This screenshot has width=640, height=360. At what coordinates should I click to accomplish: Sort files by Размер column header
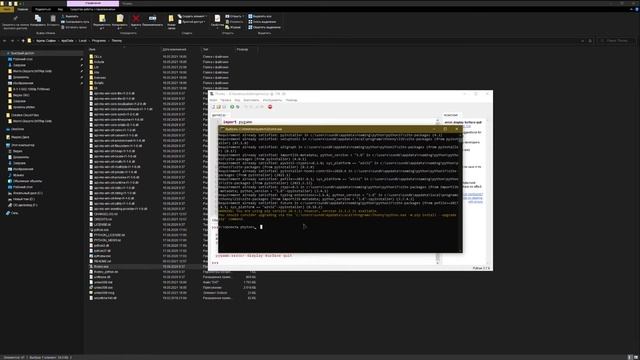tap(242, 49)
